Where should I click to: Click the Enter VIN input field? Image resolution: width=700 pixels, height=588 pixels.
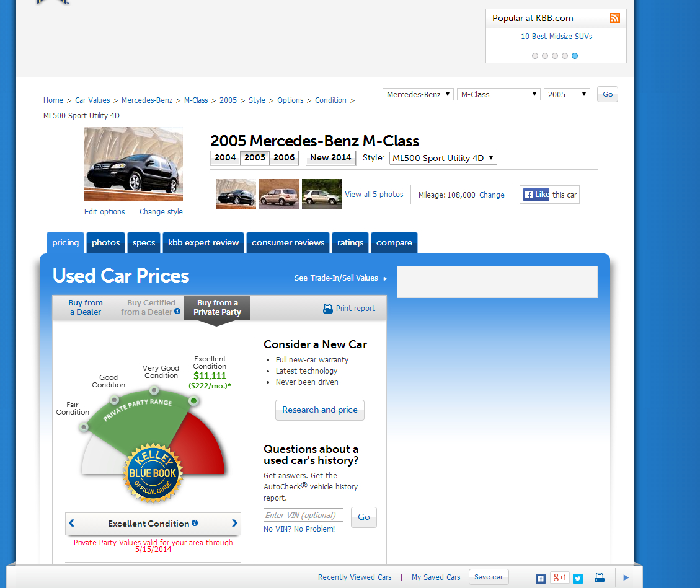pos(303,516)
